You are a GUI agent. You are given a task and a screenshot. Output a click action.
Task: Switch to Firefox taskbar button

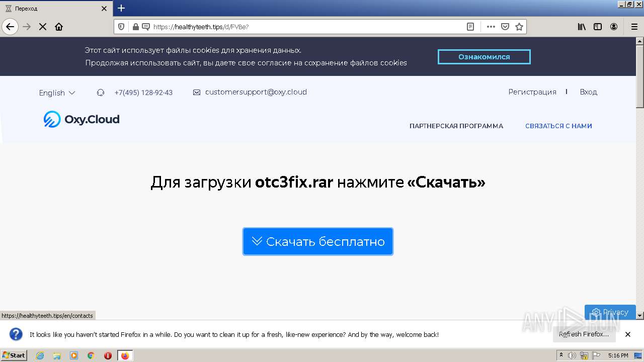coord(125,355)
